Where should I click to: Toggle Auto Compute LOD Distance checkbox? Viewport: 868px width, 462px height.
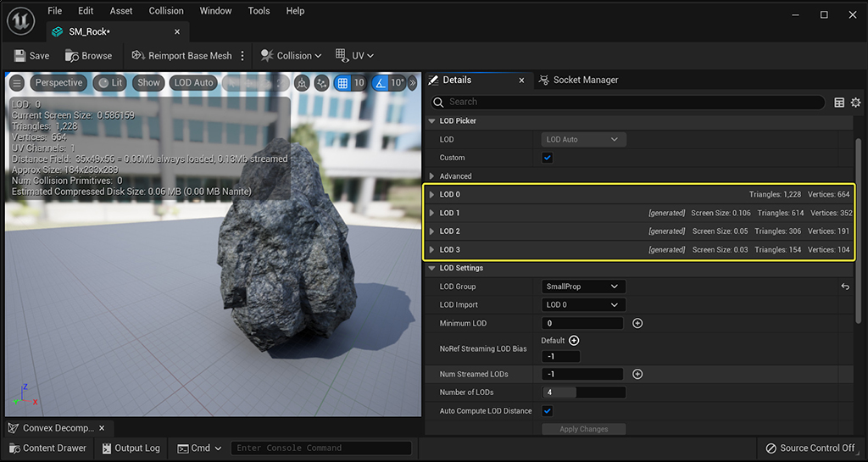pos(548,411)
